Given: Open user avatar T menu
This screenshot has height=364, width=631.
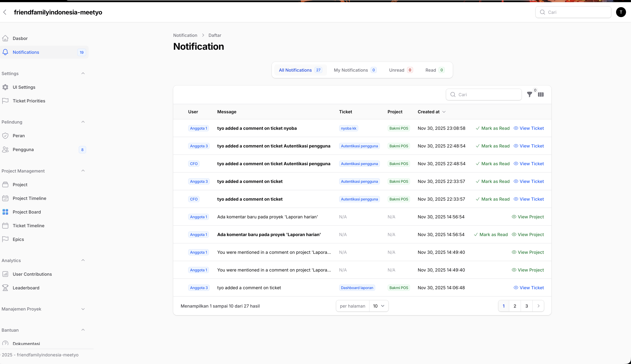Looking at the screenshot, I should (621, 12).
